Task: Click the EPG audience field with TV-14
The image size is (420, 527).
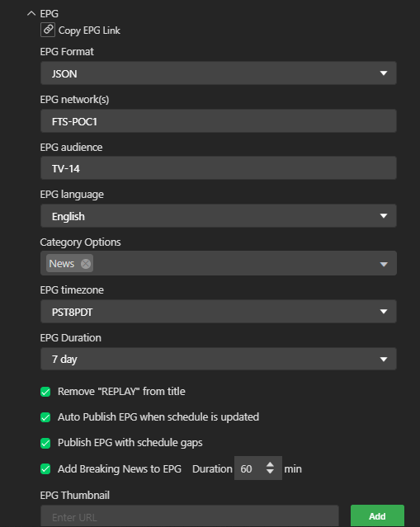Action: click(219, 167)
